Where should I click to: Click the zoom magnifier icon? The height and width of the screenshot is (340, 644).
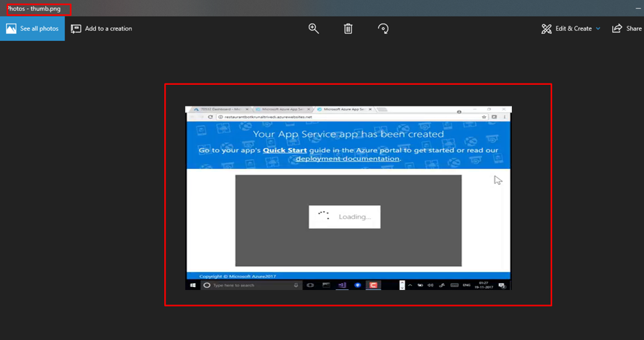[314, 29]
